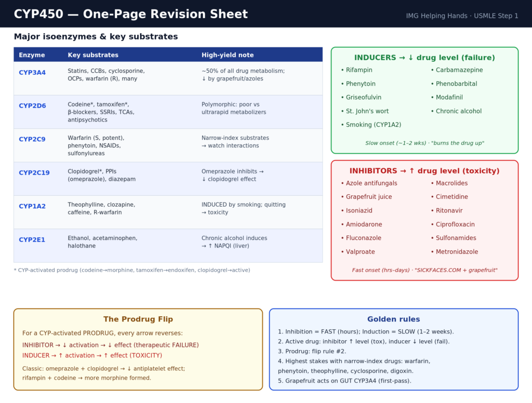Click rule 3 'Prodrug: flip rule #2'
This screenshot has height=403, width=532.
pos(312,352)
